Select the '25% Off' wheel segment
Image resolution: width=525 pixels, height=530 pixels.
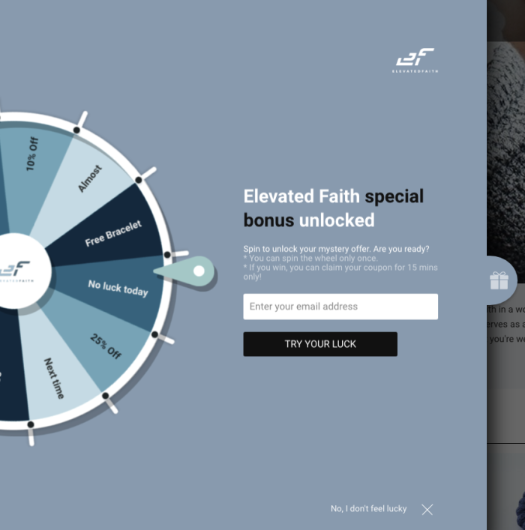[x=105, y=346]
